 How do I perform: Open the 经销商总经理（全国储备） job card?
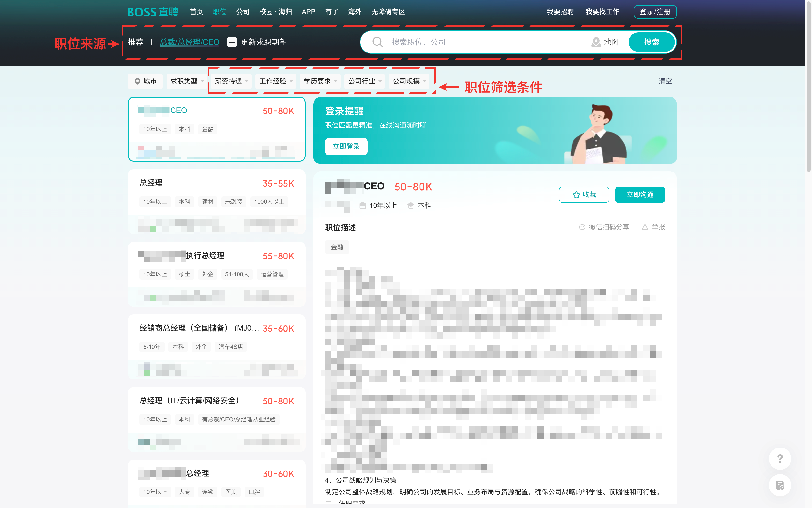pyautogui.click(x=217, y=347)
